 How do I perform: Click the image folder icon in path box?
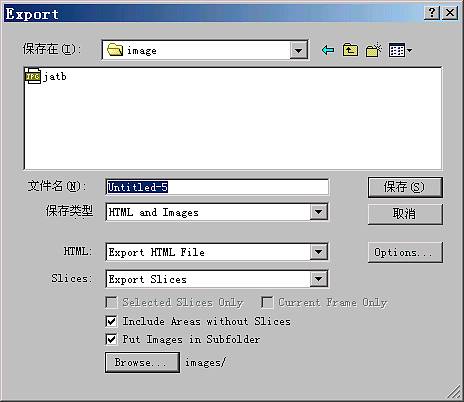point(115,50)
